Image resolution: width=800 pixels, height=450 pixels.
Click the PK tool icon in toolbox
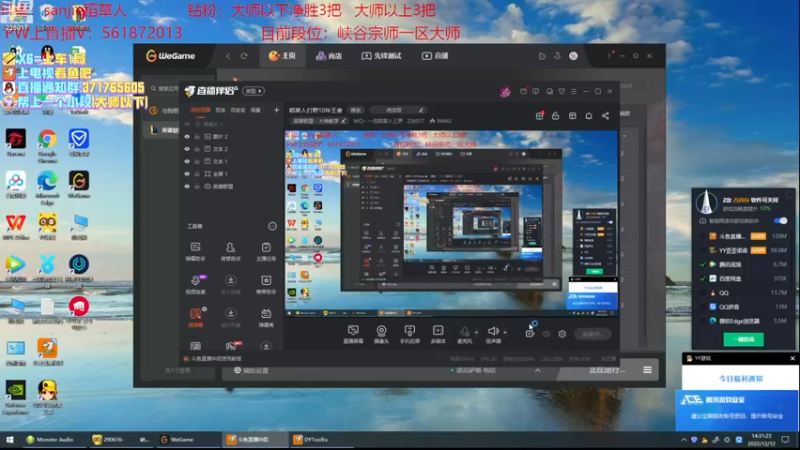[x=231, y=346]
